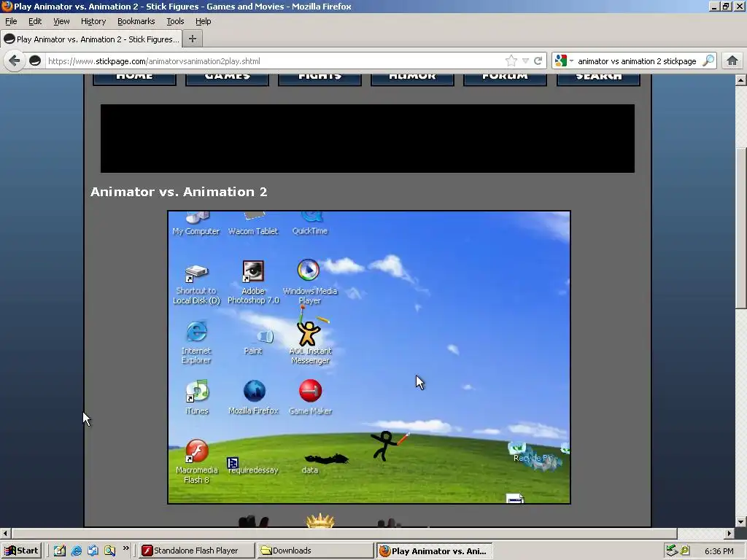Image resolution: width=747 pixels, height=560 pixels.
Task: Click the Firefox back arrow button
Action: click(15, 61)
